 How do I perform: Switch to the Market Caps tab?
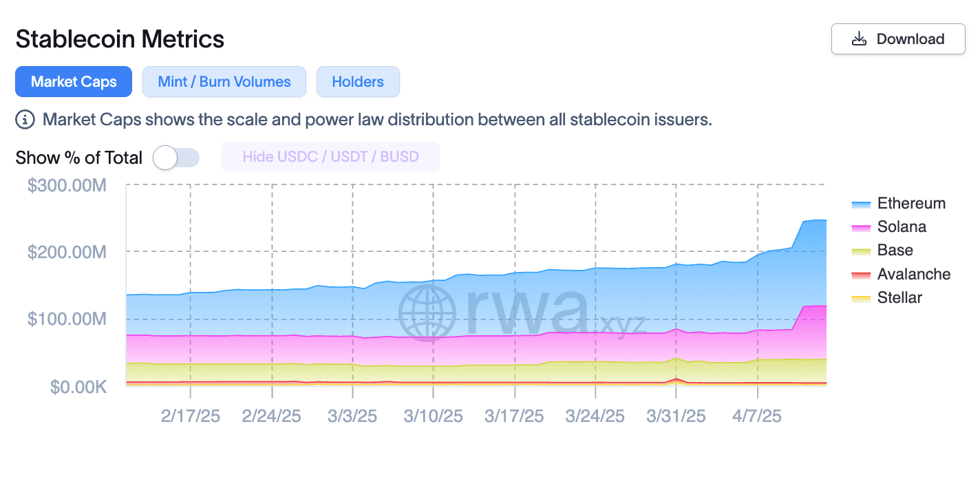click(x=74, y=82)
